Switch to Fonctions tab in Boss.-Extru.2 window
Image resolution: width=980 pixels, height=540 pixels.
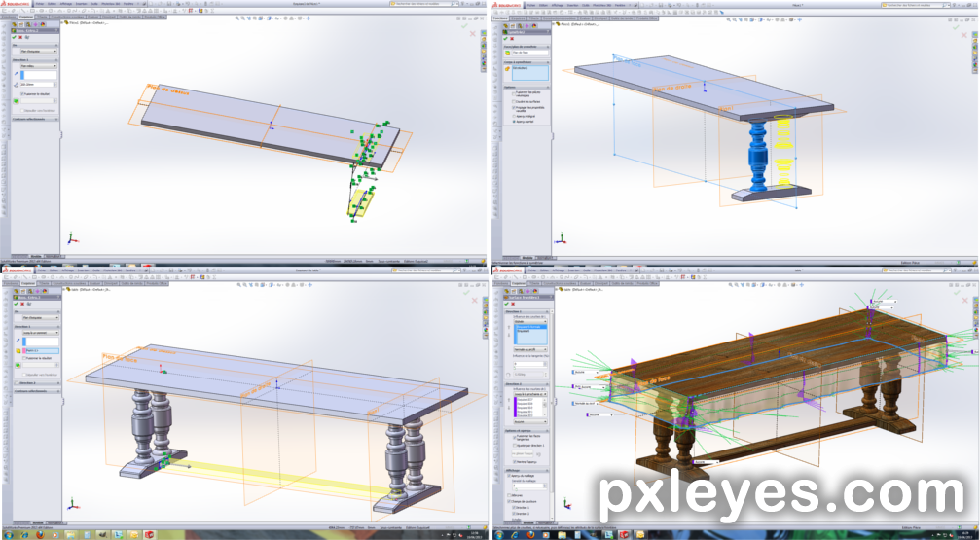(x=9, y=17)
